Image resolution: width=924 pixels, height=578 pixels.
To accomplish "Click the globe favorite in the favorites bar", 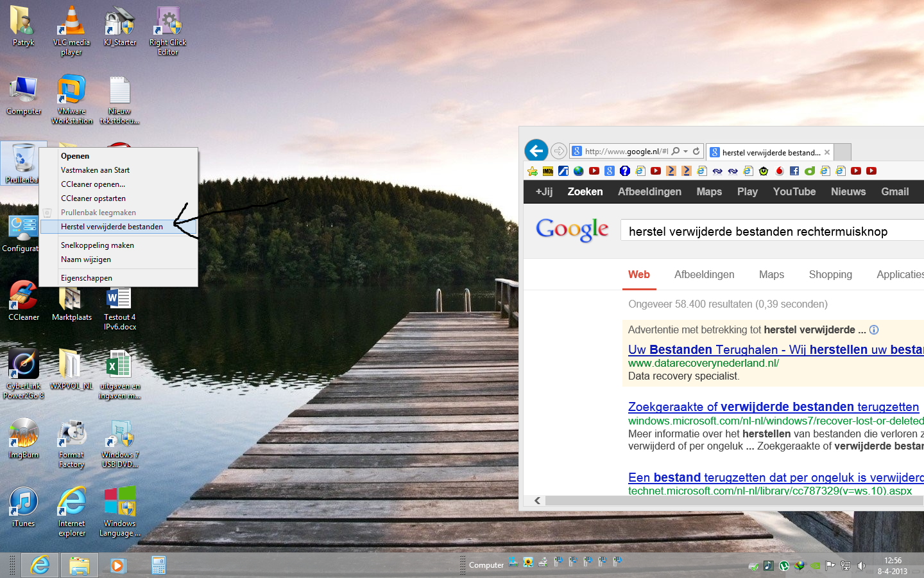I will click(x=579, y=171).
